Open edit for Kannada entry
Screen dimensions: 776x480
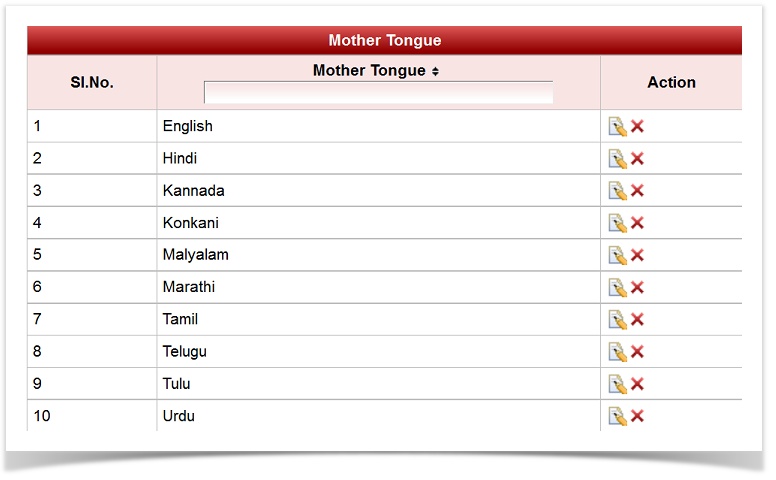(x=618, y=191)
